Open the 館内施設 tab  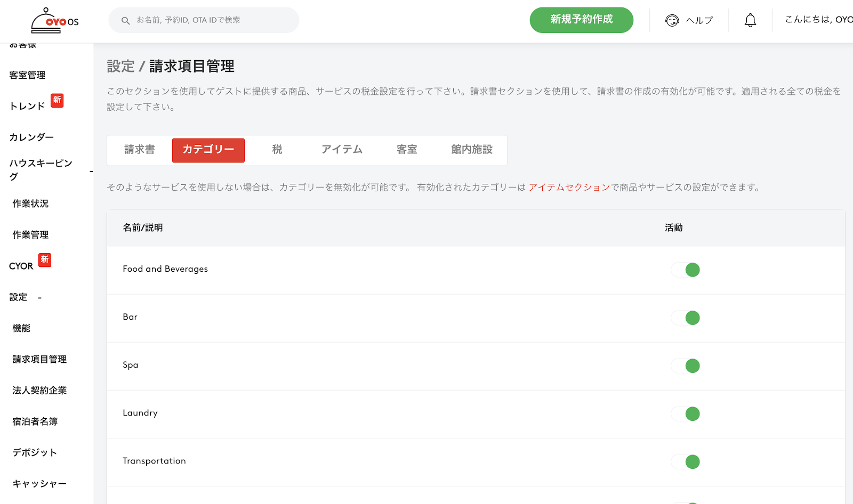[472, 150]
